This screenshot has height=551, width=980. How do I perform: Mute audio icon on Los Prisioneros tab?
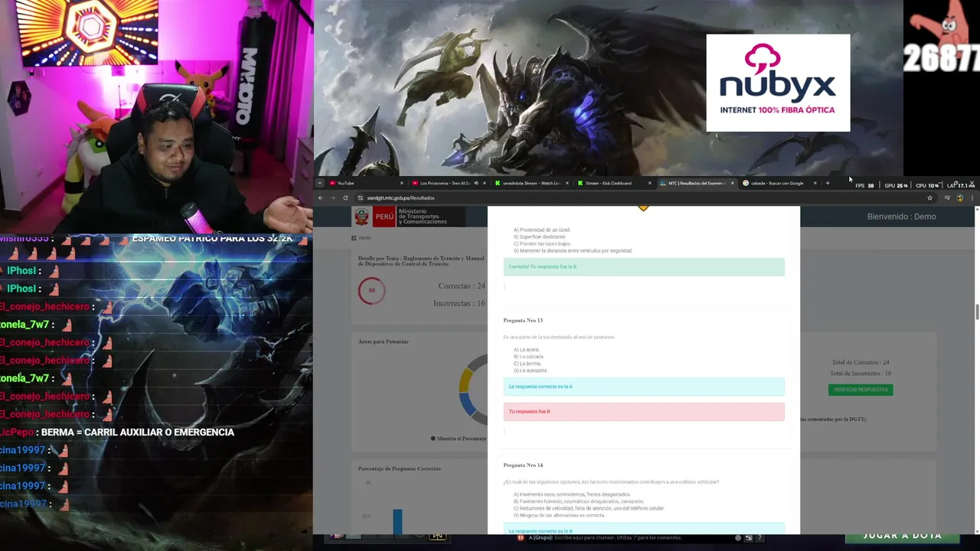click(x=475, y=183)
